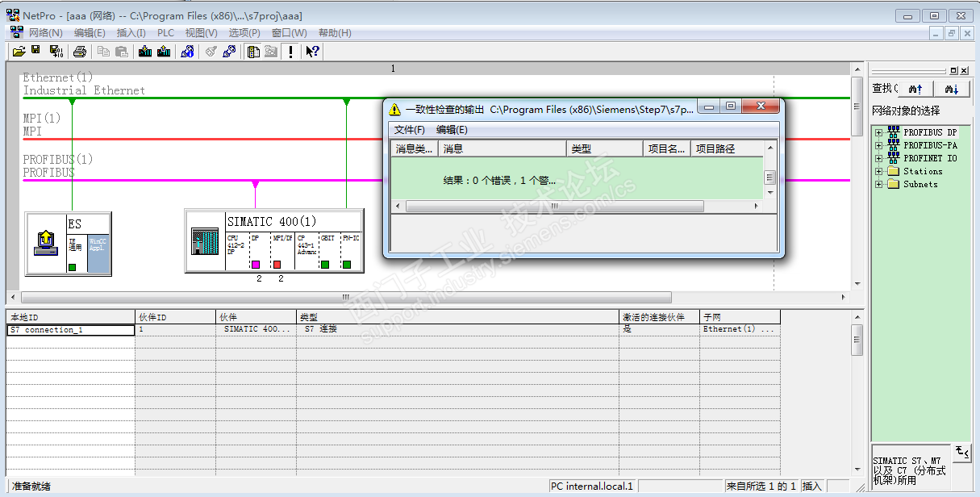Select the Stations folder in catalog
The width and height of the screenshot is (980, 497).
click(923, 171)
